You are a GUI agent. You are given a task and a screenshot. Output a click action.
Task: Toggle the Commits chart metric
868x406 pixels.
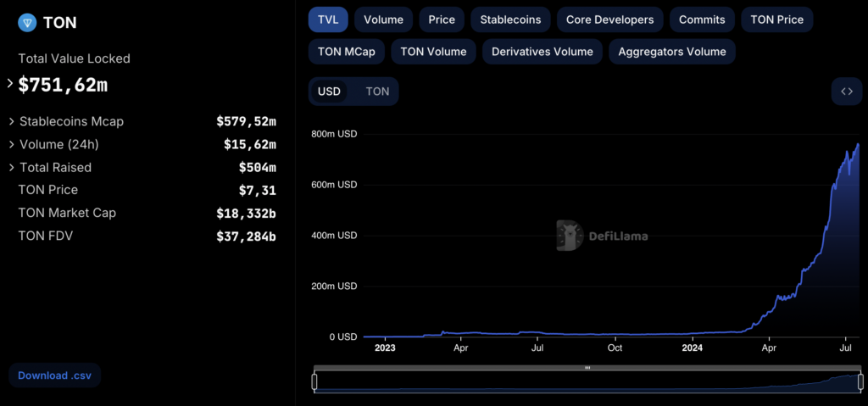[702, 20]
